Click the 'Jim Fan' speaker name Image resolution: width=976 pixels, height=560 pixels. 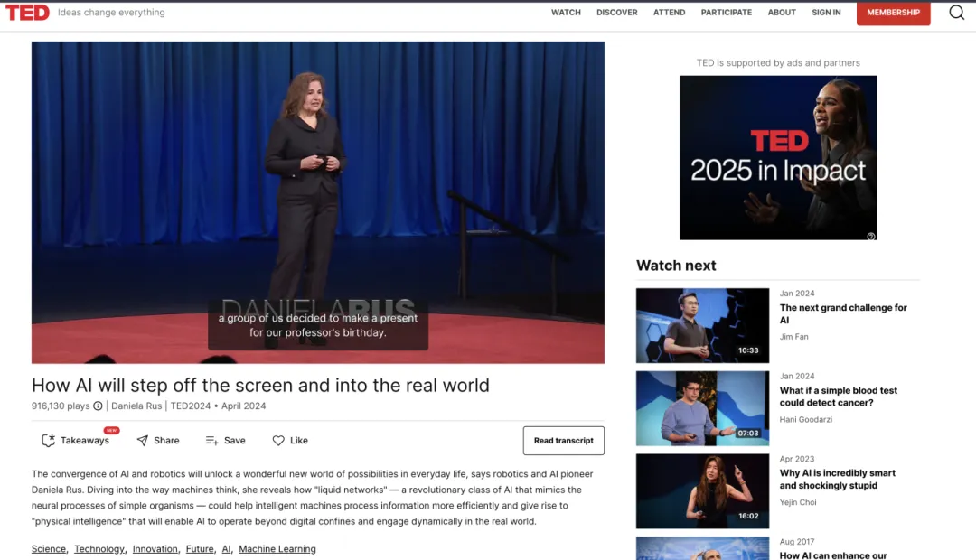[793, 337]
